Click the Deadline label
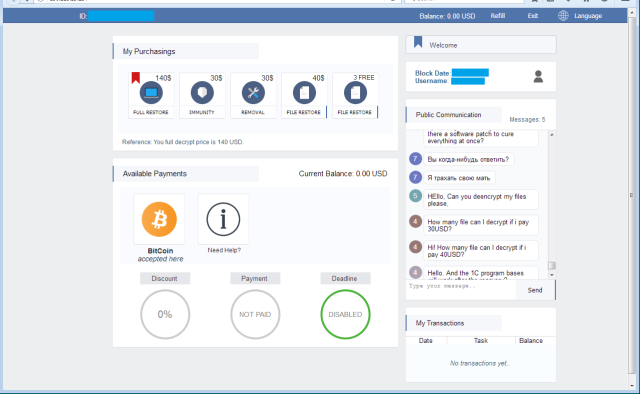 [344, 278]
